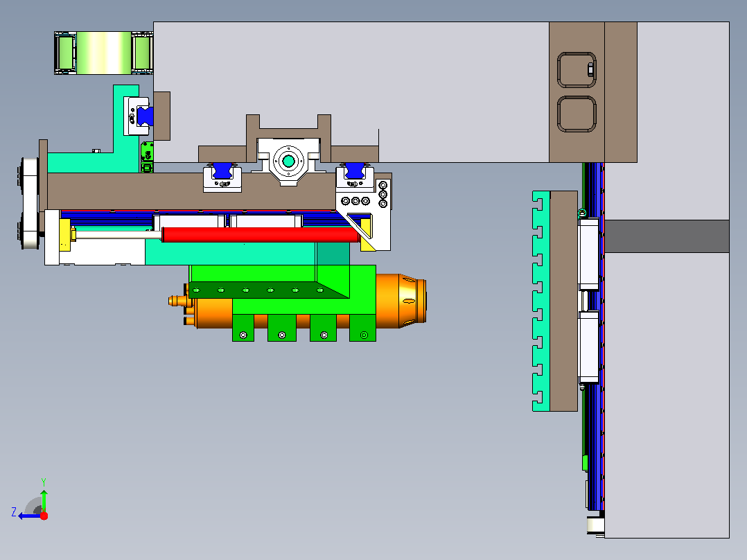The image size is (747, 560).
Task: Click the red X axis dot of triad
Action: (44, 516)
